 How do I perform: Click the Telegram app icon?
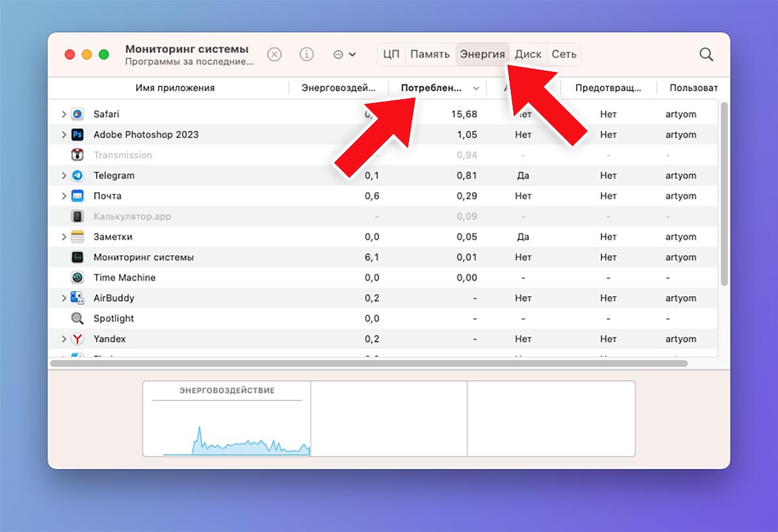point(77,176)
